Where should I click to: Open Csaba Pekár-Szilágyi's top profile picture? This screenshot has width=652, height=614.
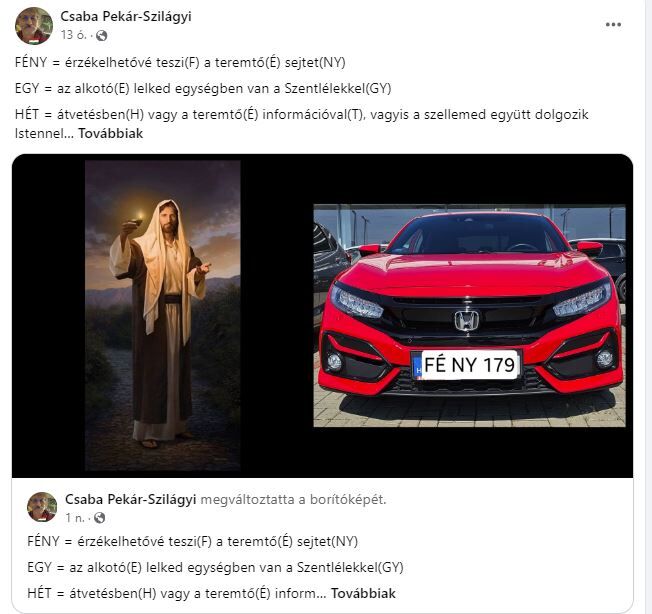[34, 25]
